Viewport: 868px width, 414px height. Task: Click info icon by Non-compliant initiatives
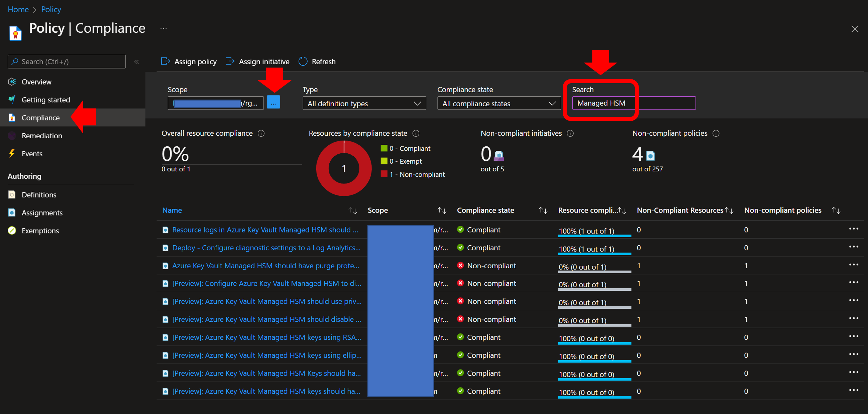(x=570, y=133)
